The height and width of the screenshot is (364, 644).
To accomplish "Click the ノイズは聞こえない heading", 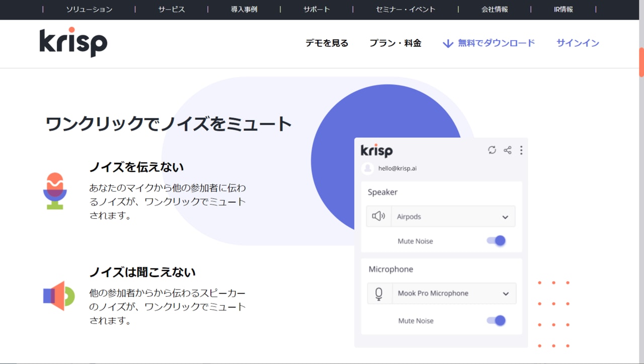I will 142,272.
